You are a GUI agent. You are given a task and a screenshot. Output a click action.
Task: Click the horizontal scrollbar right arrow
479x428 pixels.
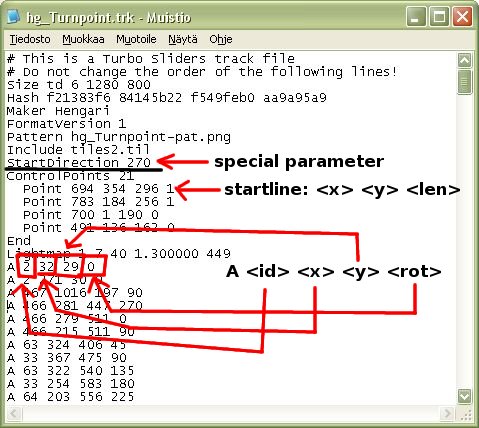[x=446, y=413]
